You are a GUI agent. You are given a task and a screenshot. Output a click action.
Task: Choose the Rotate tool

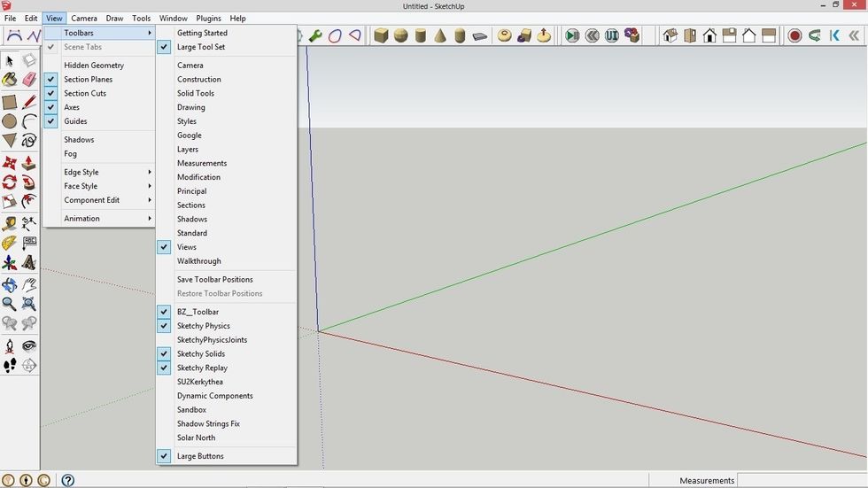[10, 182]
